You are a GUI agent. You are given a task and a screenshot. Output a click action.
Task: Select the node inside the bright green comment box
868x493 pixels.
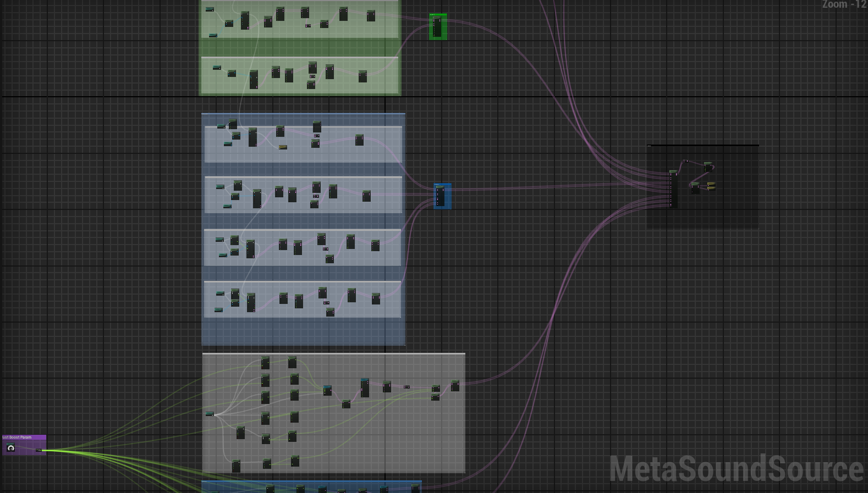point(437,27)
